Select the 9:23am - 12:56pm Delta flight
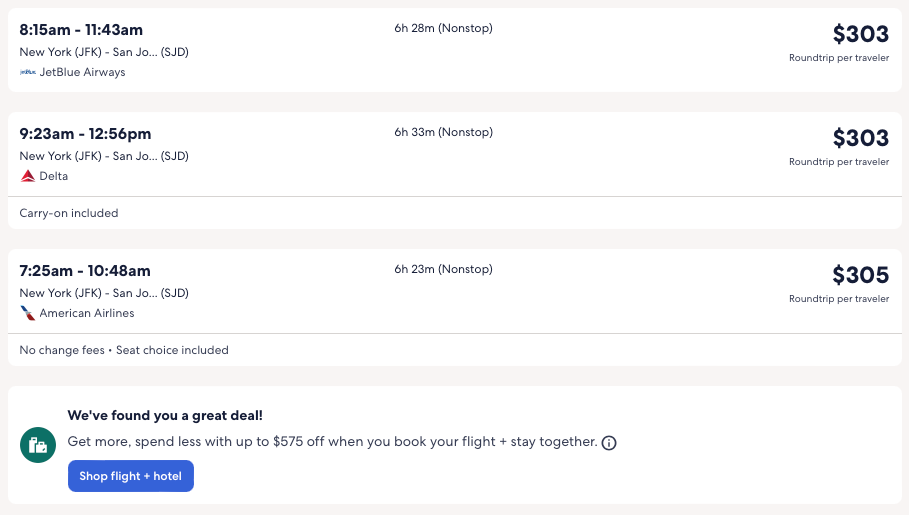 pos(85,134)
